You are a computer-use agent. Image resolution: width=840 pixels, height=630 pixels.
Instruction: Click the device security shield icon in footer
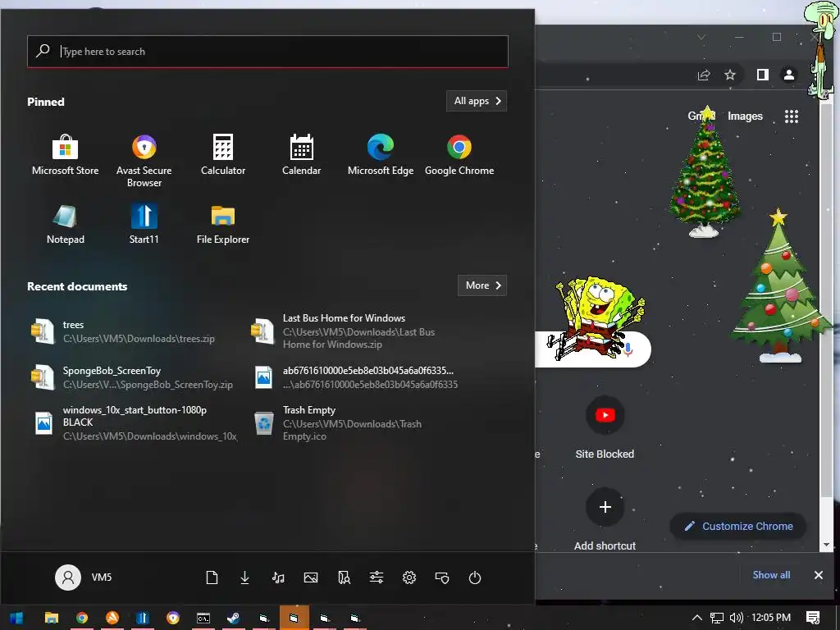(442, 577)
